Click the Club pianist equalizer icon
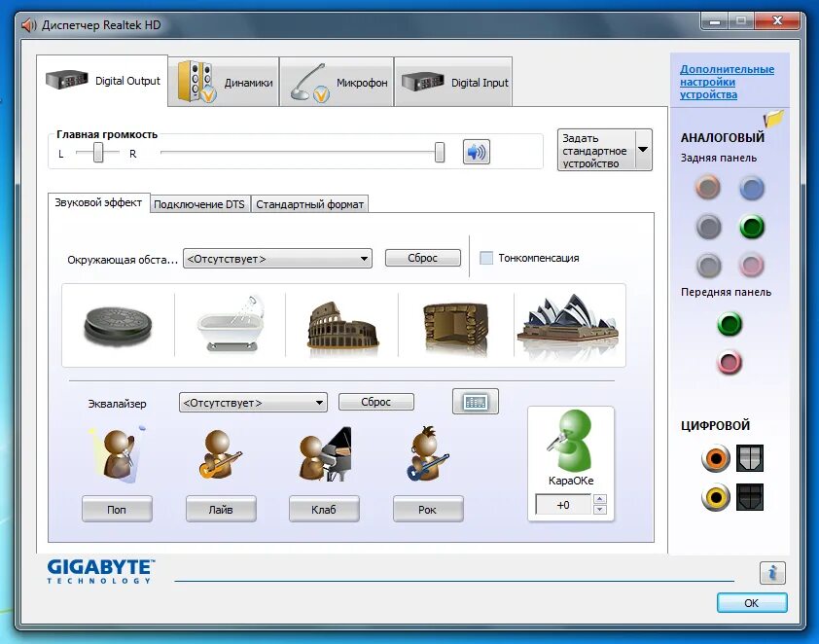 [x=324, y=453]
